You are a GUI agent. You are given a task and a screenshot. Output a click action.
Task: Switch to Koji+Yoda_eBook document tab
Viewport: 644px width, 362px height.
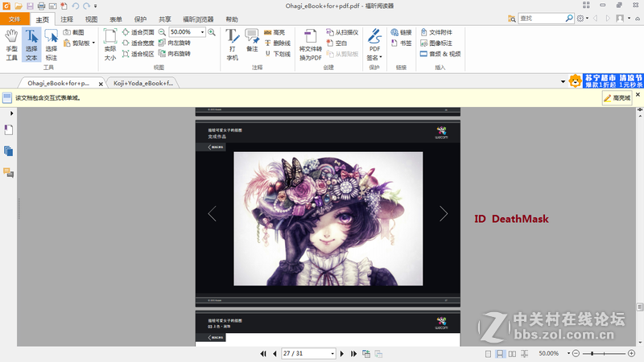tap(143, 83)
